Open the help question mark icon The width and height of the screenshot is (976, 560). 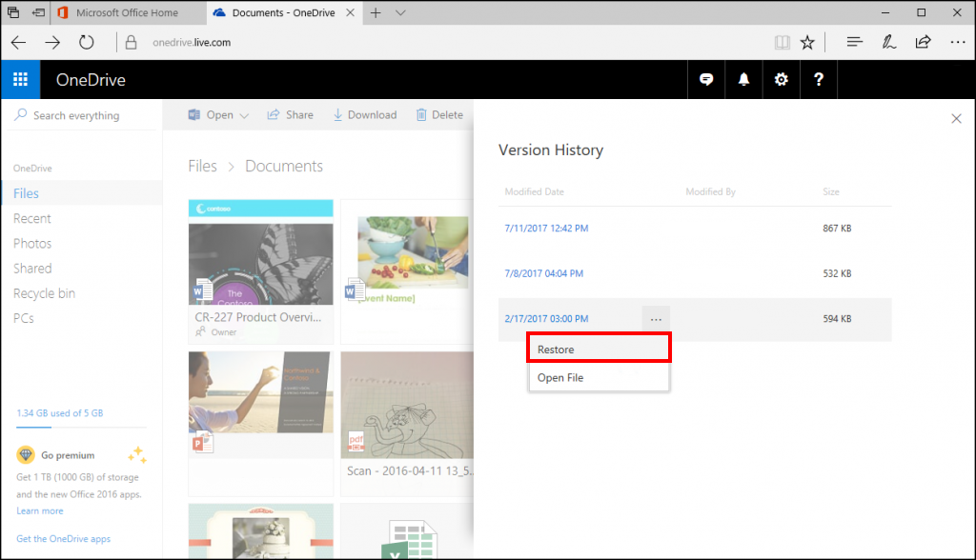(819, 80)
